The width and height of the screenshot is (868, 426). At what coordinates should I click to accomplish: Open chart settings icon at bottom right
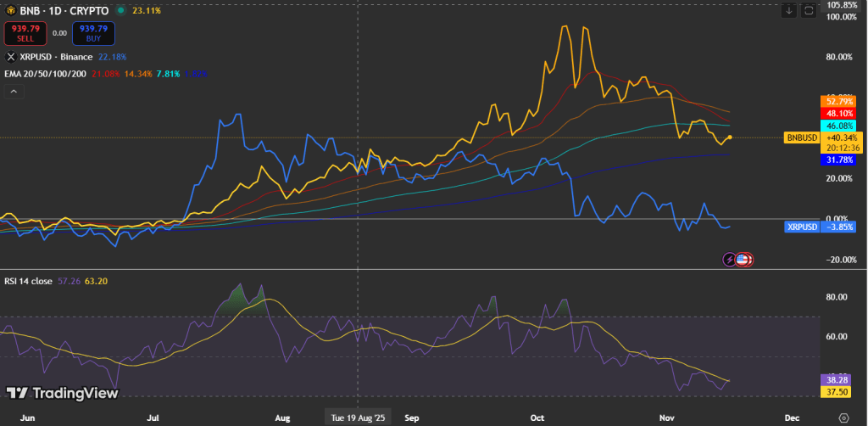(843, 418)
